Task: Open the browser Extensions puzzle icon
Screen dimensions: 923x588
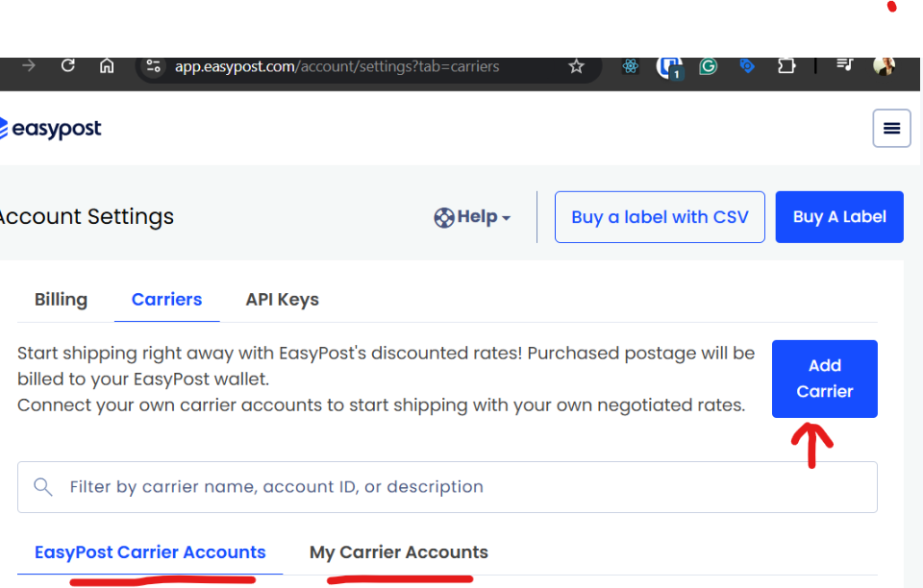Action: (786, 66)
